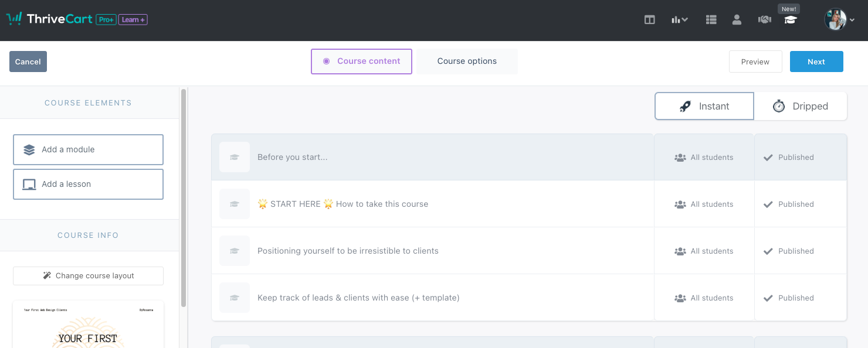The image size is (868, 348).
Task: Open the stats bar-chart dropdown
Action: [680, 19]
